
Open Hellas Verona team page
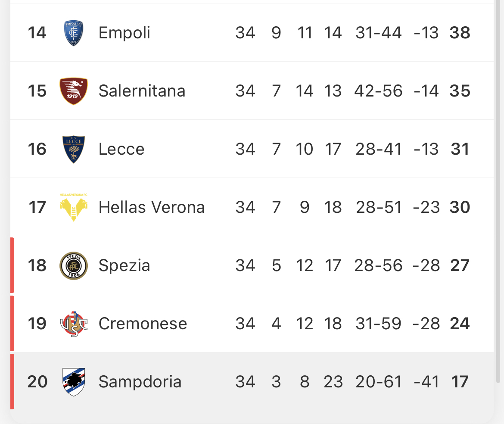click(x=152, y=207)
